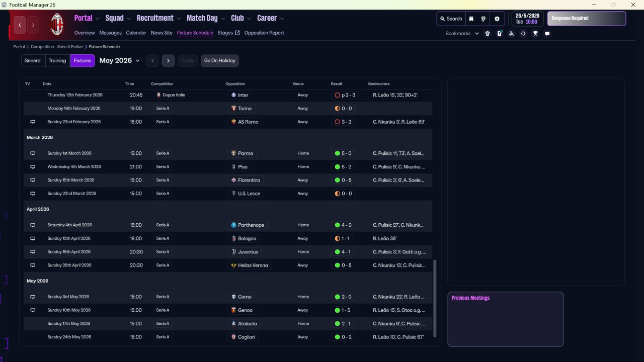The image size is (644, 362).
Task: Click the Inter club badge
Action: click(x=233, y=95)
